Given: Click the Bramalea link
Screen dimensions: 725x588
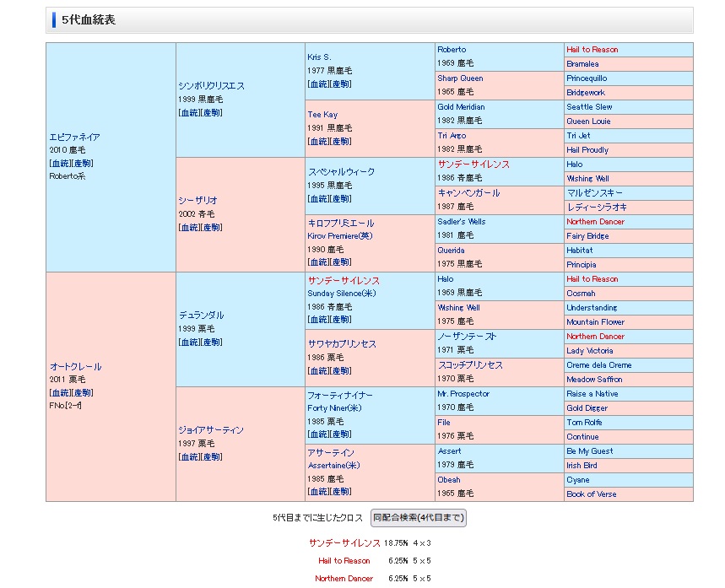Looking at the screenshot, I should click(x=582, y=64).
